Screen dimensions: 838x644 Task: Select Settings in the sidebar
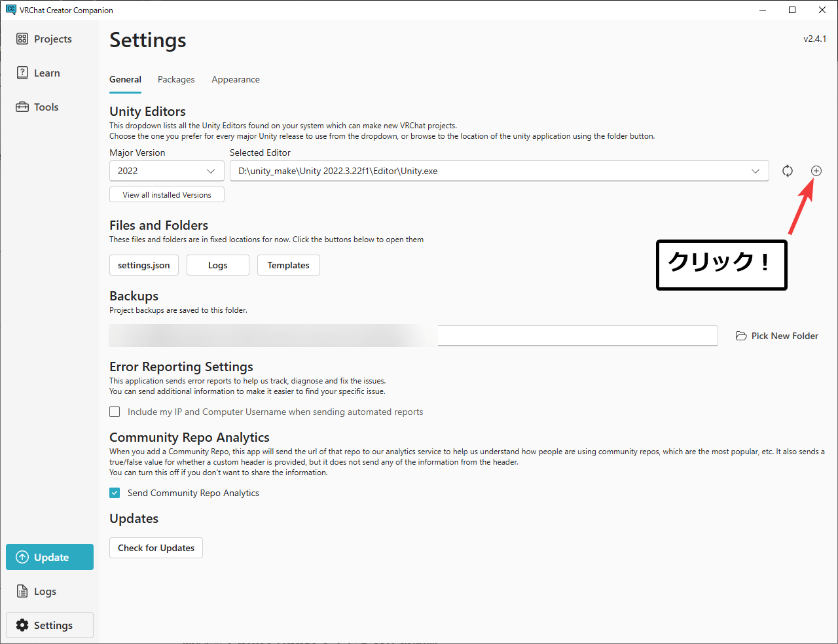tap(50, 625)
